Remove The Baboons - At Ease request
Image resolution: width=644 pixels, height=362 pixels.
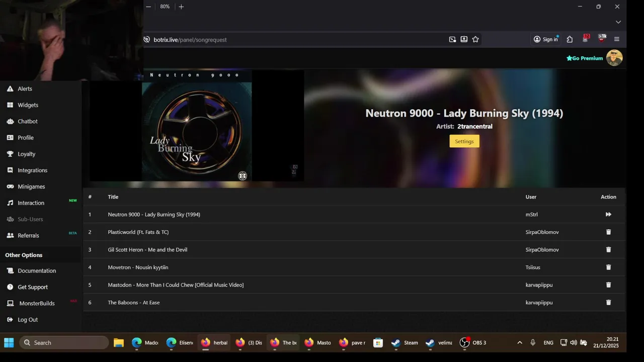[608, 302]
